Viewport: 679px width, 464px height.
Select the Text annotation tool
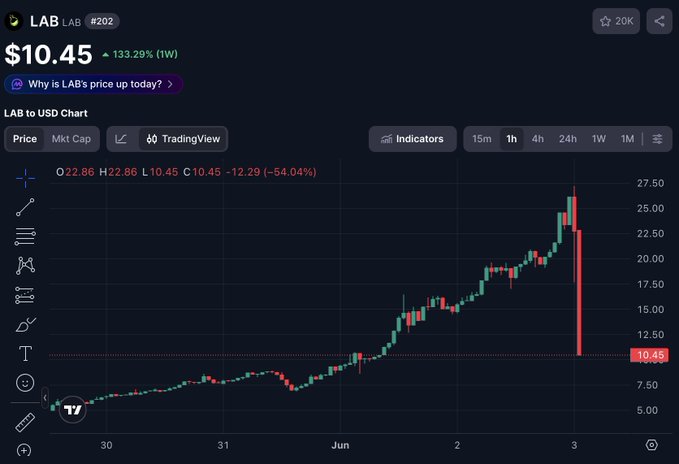25,354
